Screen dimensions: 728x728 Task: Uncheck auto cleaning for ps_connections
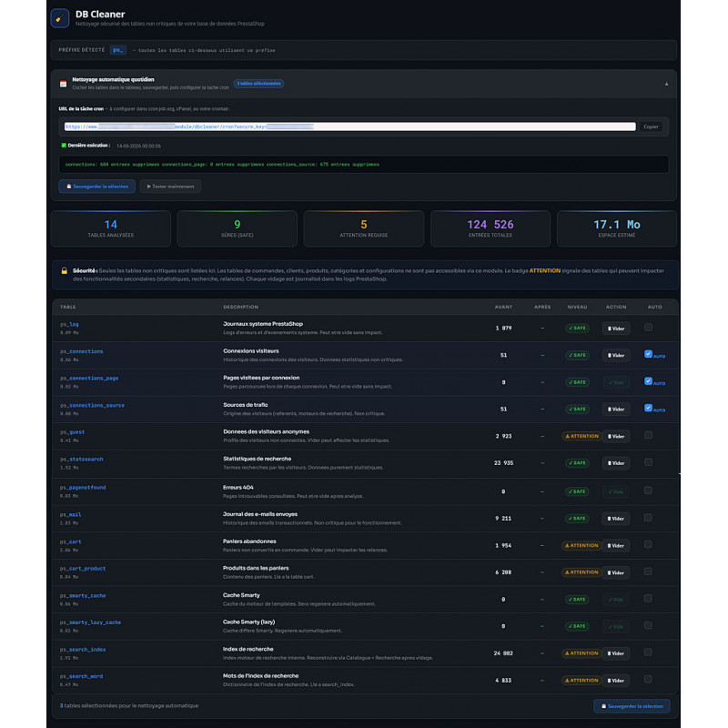648,354
